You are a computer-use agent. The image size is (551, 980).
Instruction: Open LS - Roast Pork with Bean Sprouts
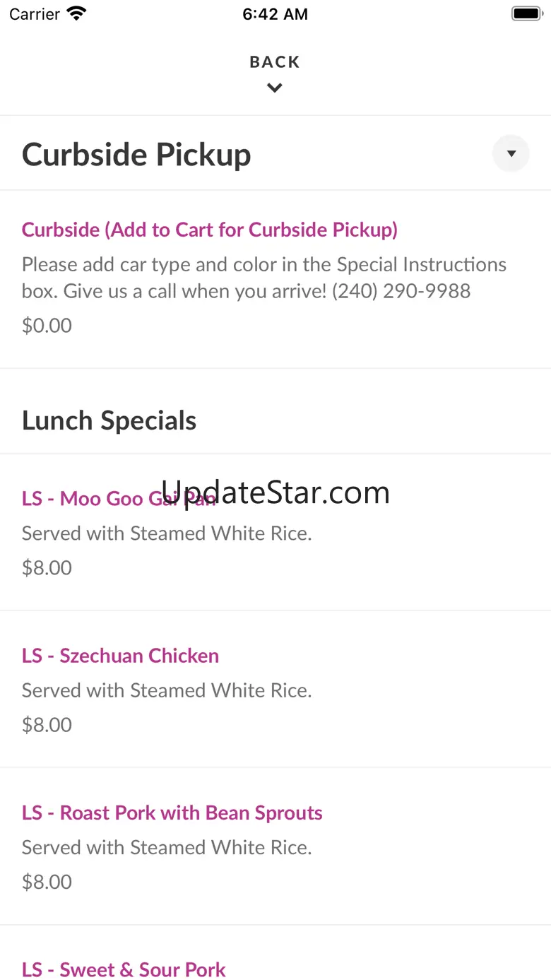(172, 813)
